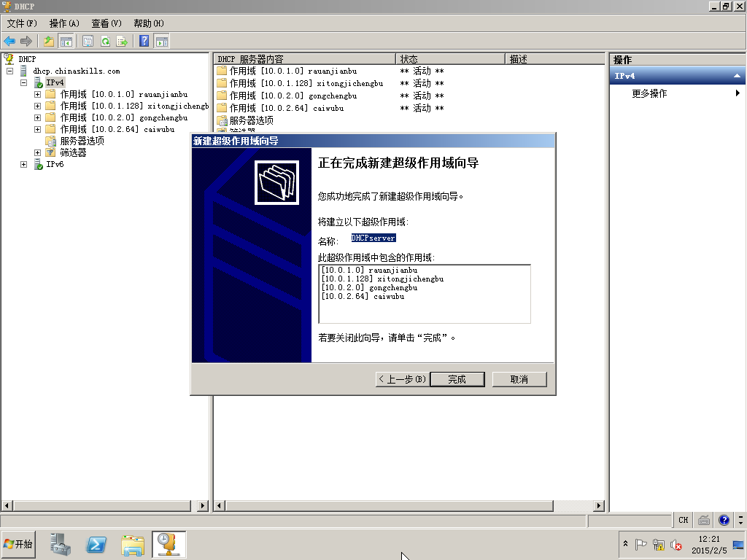Image resolution: width=747 pixels, height=560 pixels.
Task: Select [10.0.2.64] caiwubu in wizard scope list
Action: pos(363,296)
